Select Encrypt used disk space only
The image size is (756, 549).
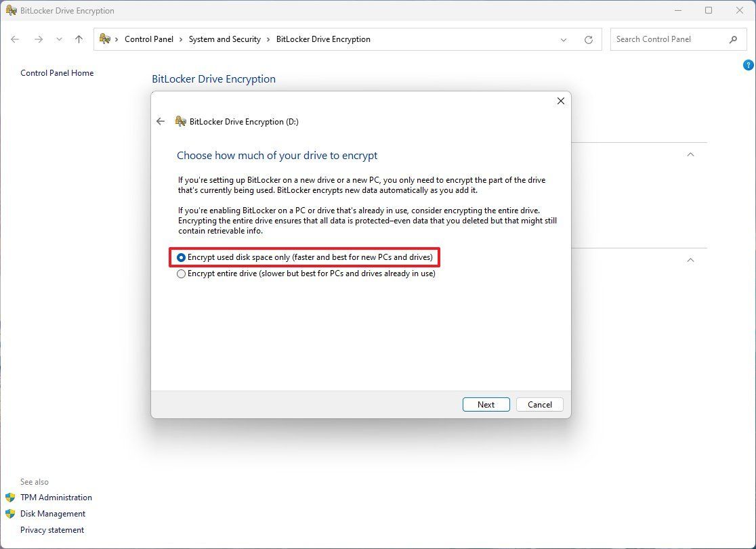(181, 257)
